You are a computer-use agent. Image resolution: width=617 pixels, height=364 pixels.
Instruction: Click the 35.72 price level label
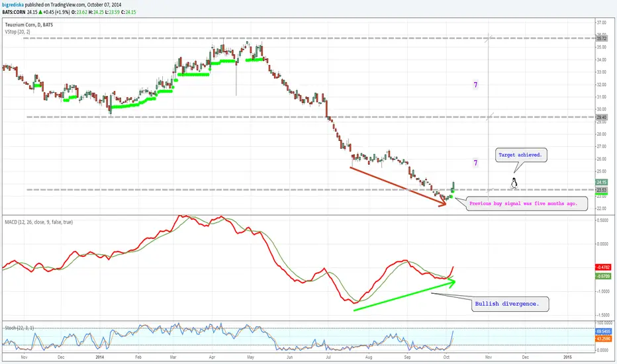pyautogui.click(x=602, y=38)
